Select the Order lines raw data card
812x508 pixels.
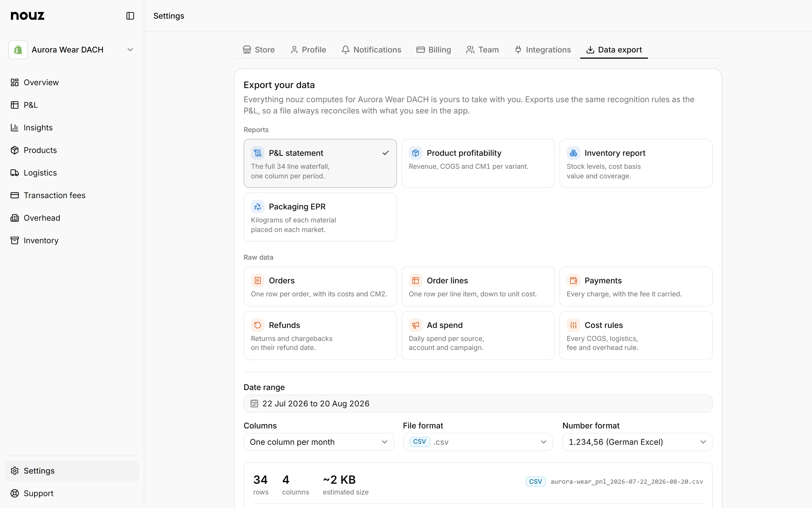(x=478, y=286)
